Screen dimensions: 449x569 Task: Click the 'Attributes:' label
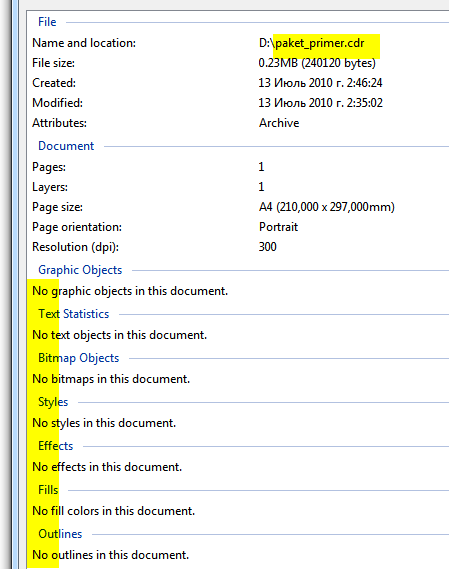pyautogui.click(x=60, y=123)
